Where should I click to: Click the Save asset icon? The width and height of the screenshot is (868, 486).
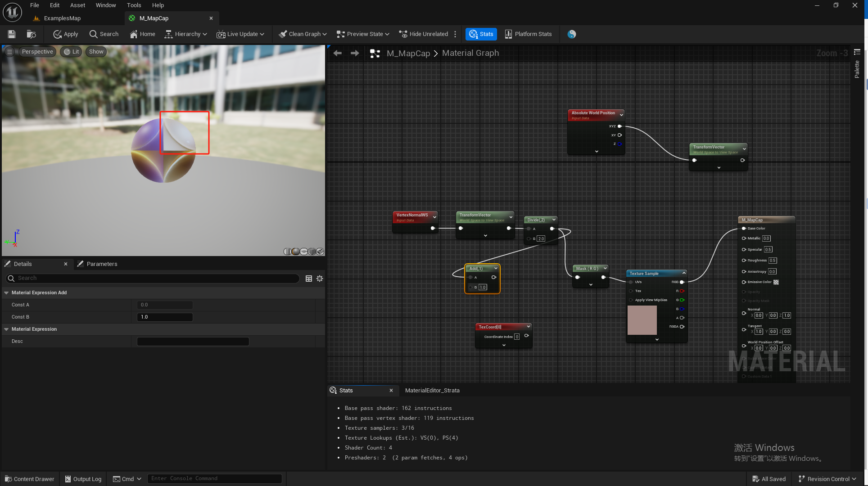[12, 34]
